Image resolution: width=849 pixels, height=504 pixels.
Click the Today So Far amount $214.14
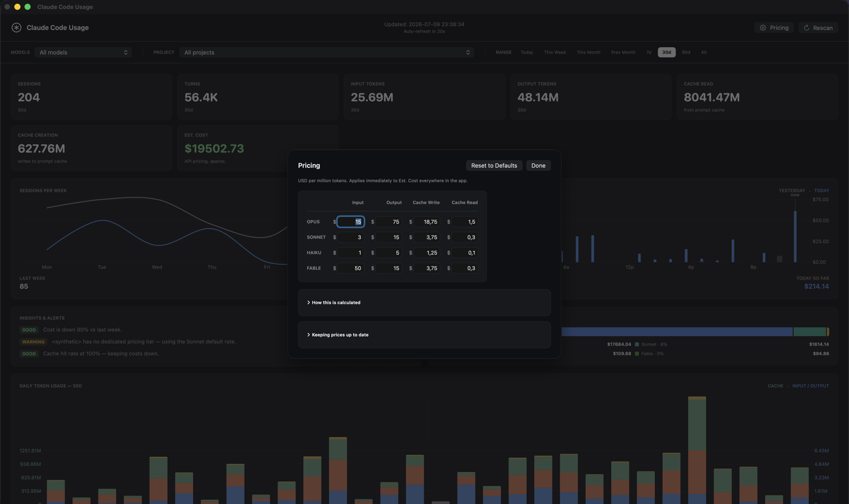point(817,286)
